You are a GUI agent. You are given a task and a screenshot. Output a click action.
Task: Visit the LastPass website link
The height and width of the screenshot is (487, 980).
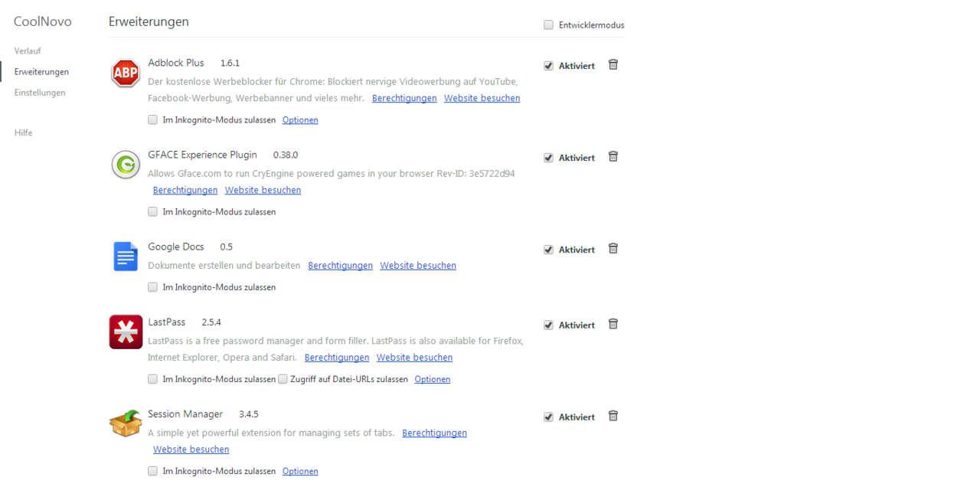click(414, 358)
